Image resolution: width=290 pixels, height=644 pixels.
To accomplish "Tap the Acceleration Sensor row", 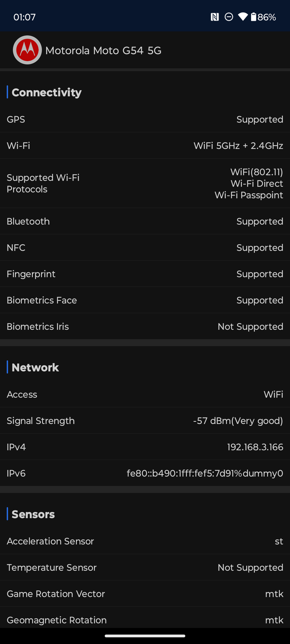I will (145, 541).
